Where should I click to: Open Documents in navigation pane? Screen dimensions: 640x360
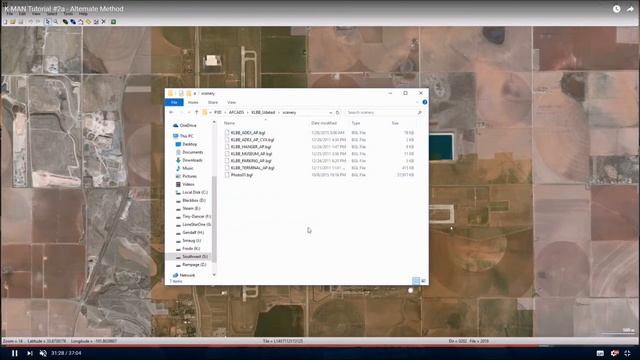click(x=193, y=152)
